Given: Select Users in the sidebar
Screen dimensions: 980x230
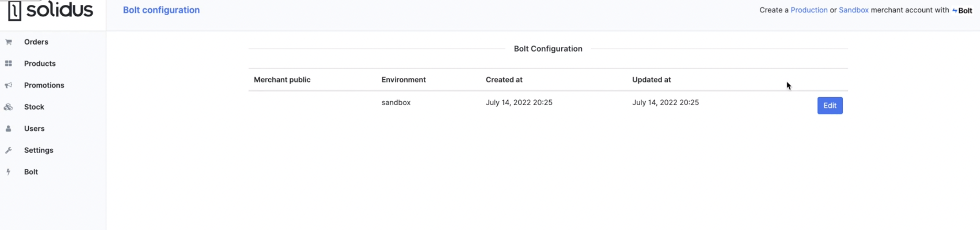Looking at the screenshot, I should 34,128.
